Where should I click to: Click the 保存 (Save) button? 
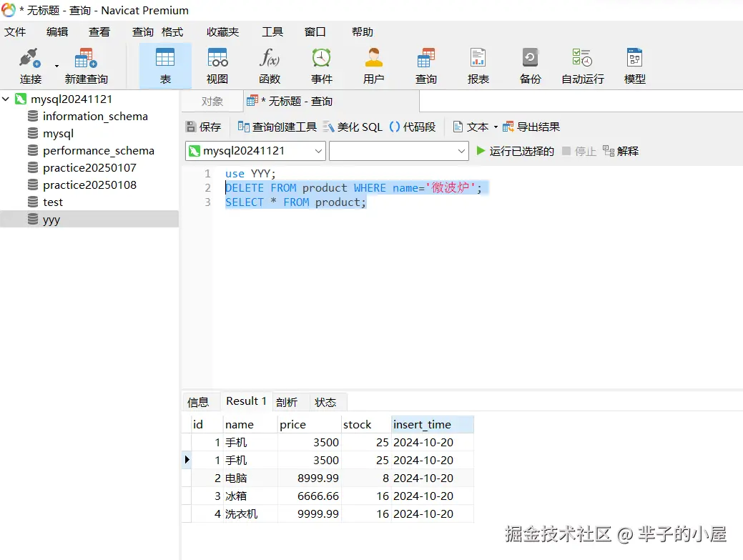(x=204, y=127)
